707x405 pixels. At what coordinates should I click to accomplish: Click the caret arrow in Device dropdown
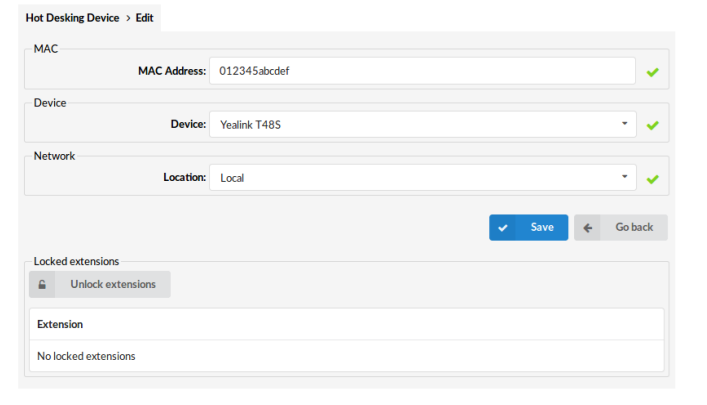(624, 124)
